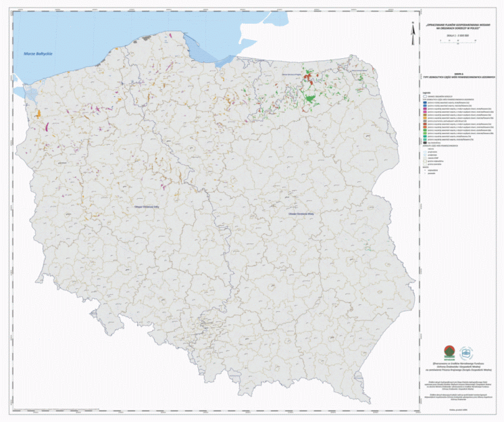
Task: Click the blue circular water management logo
Action: pyautogui.click(x=466, y=352)
